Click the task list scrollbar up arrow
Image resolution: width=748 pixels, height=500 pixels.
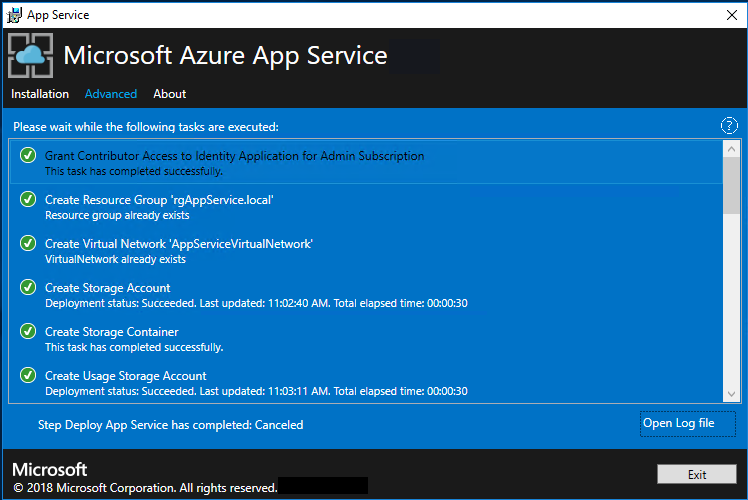731,149
